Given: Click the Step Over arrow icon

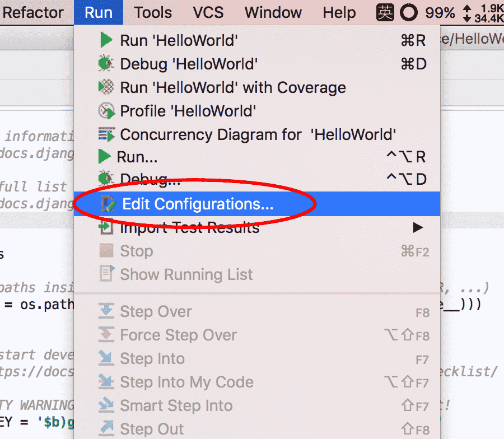Looking at the screenshot, I should click(x=106, y=311).
